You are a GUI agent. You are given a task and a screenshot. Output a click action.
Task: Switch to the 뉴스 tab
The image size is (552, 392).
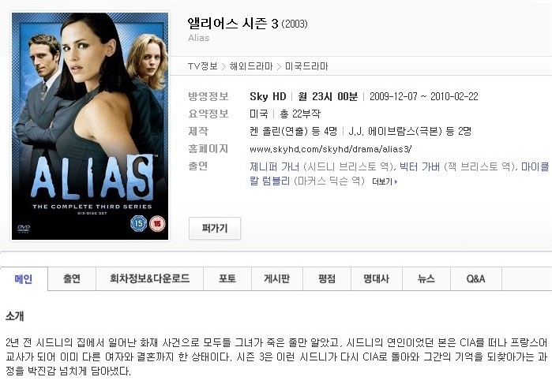pos(426,278)
